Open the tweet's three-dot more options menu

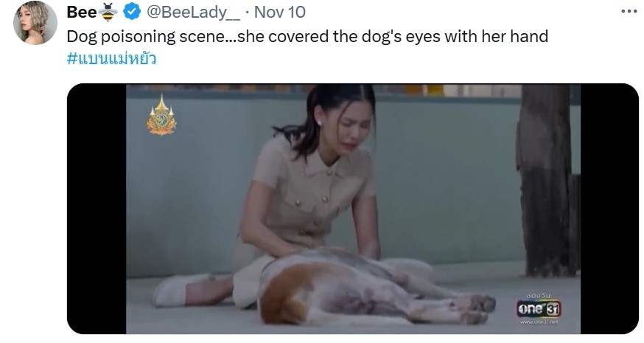coord(629,11)
